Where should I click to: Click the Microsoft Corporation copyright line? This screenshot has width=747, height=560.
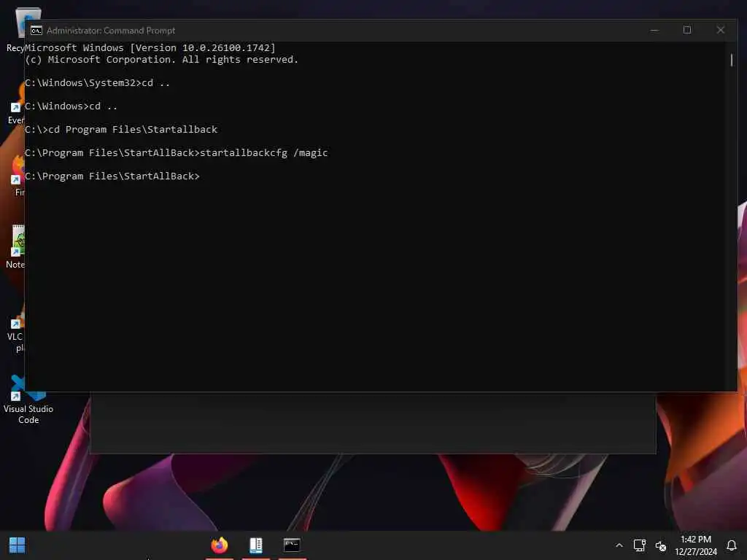tap(161, 60)
